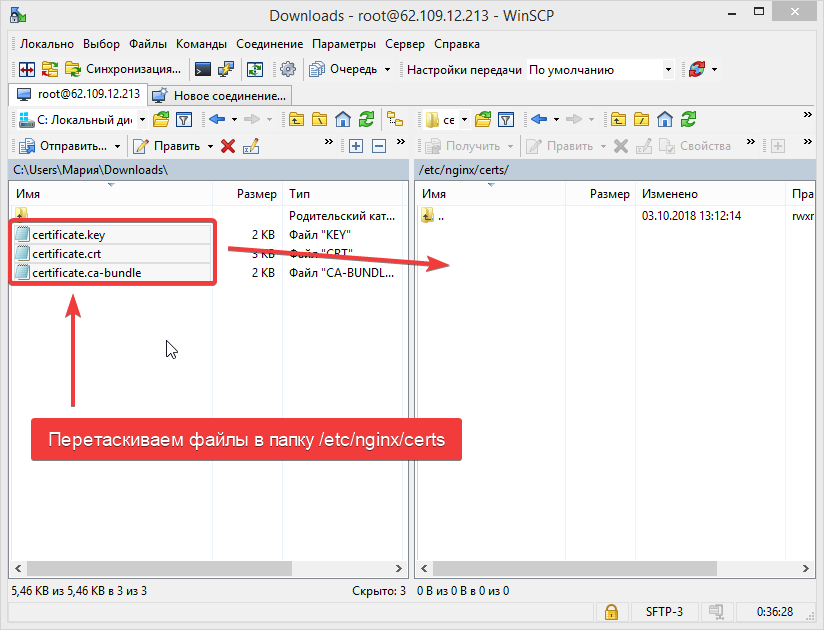Go to remote home directory icon
The image size is (824, 630).
[x=665, y=120]
